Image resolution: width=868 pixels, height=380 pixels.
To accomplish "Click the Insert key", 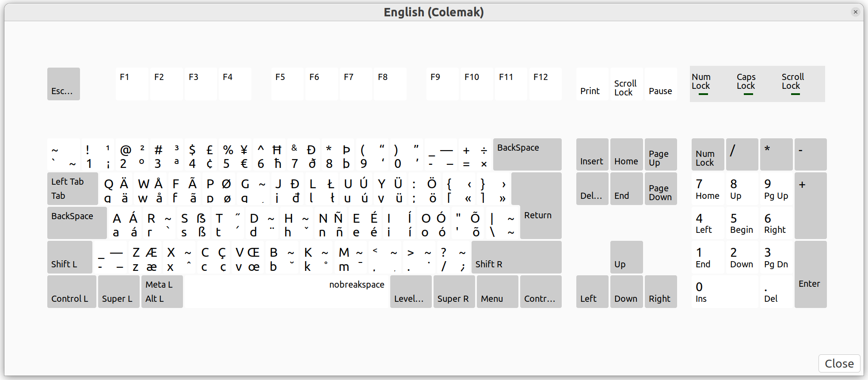I will tap(592, 155).
